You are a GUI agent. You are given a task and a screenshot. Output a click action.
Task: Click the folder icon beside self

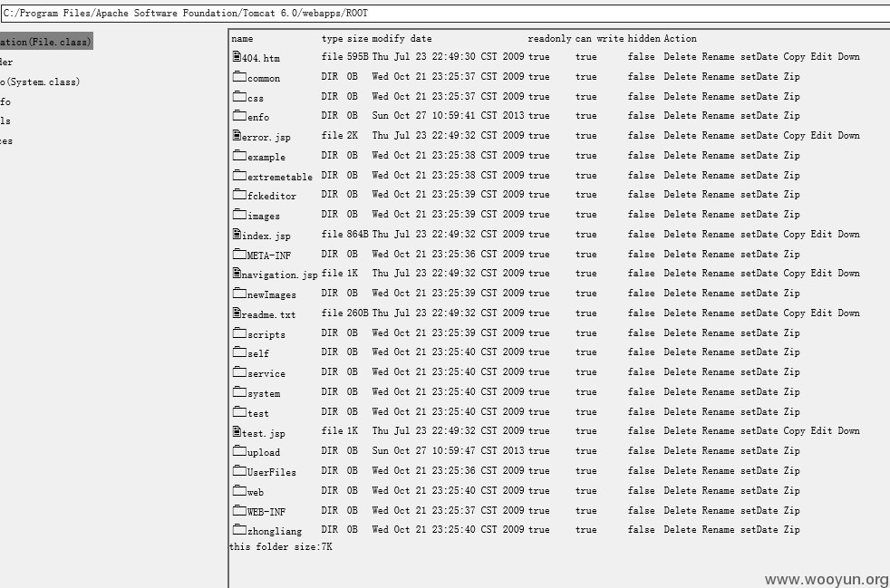(x=239, y=352)
